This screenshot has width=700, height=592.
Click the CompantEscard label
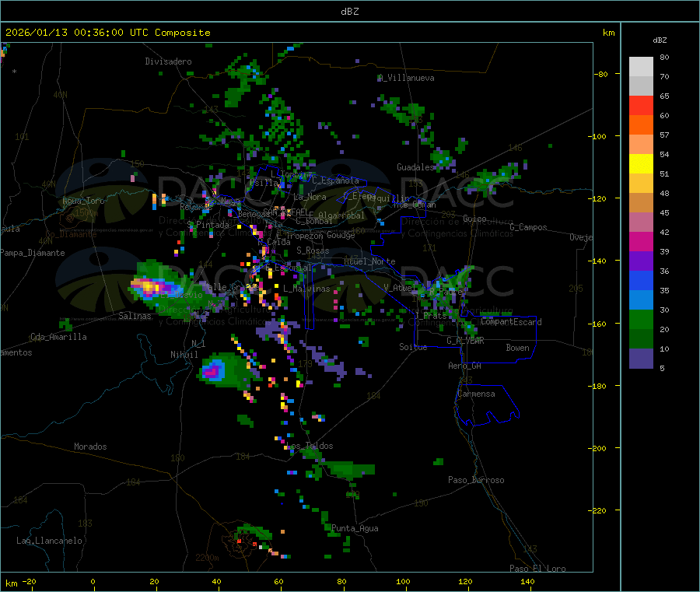pos(511,322)
